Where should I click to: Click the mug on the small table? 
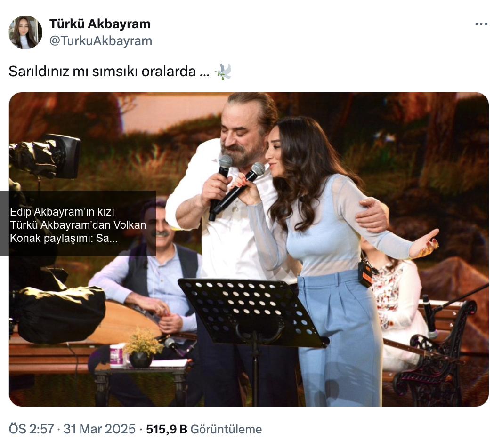tap(118, 355)
